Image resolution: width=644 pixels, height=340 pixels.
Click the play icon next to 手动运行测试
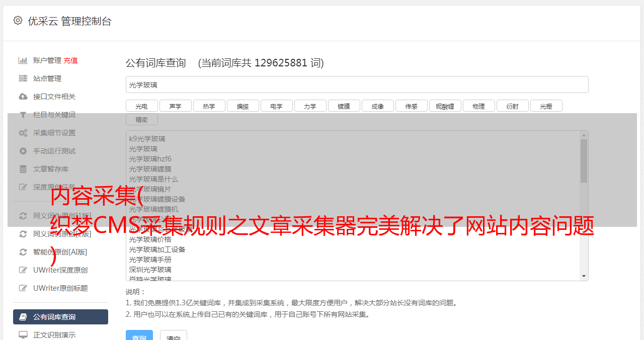(x=23, y=151)
